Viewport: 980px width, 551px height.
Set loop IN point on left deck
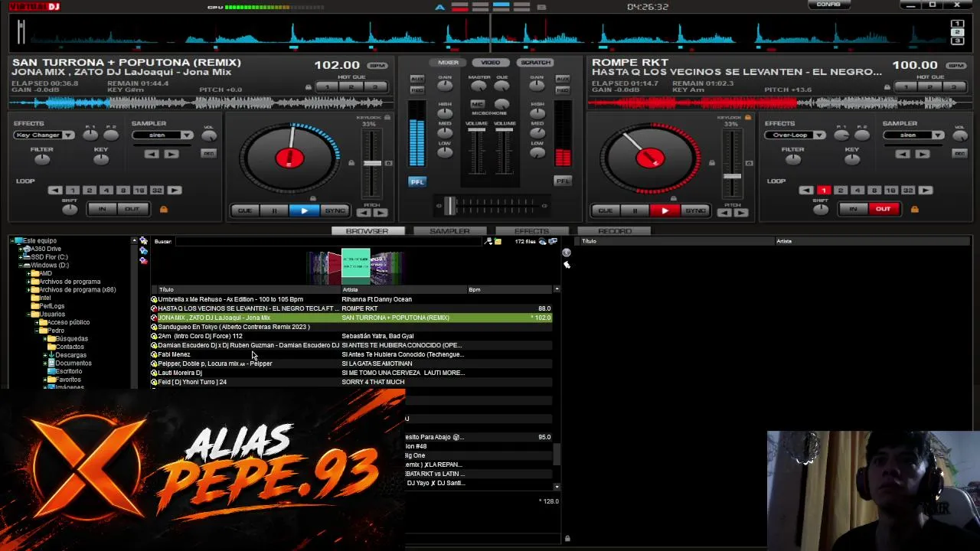pyautogui.click(x=102, y=209)
